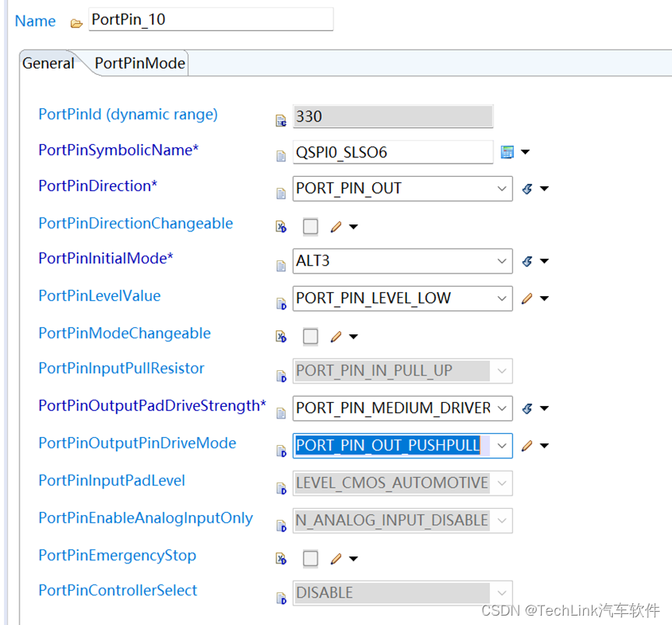
Task: Click the refresh icon beside ALT3
Action: point(528,261)
